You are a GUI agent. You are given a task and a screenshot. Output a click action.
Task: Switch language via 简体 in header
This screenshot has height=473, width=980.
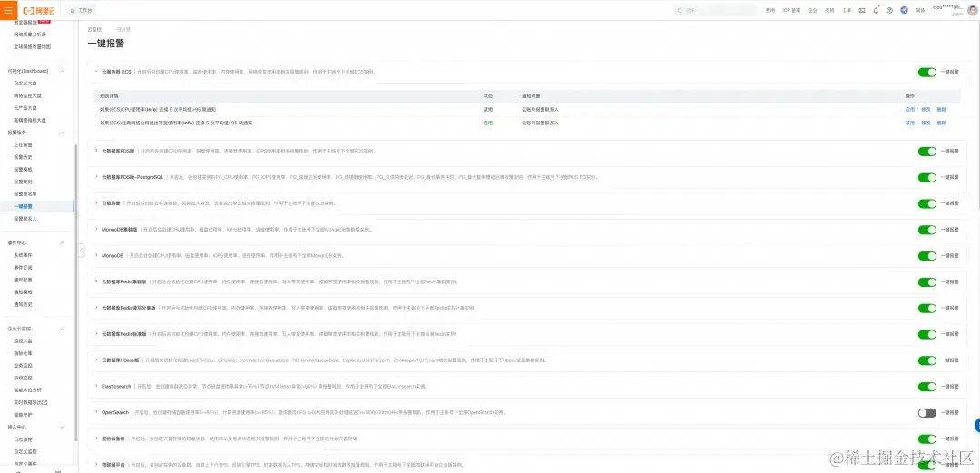pyautogui.click(x=920, y=11)
